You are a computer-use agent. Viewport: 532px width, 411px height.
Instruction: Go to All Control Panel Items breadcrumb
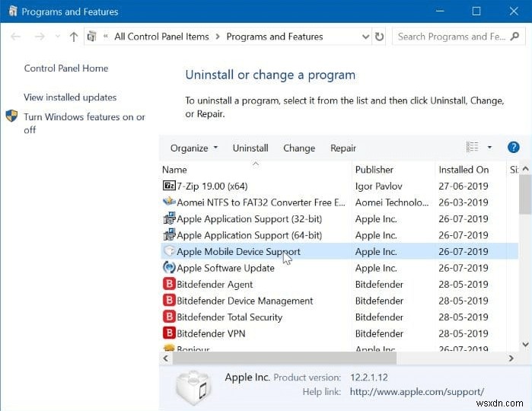pos(161,37)
